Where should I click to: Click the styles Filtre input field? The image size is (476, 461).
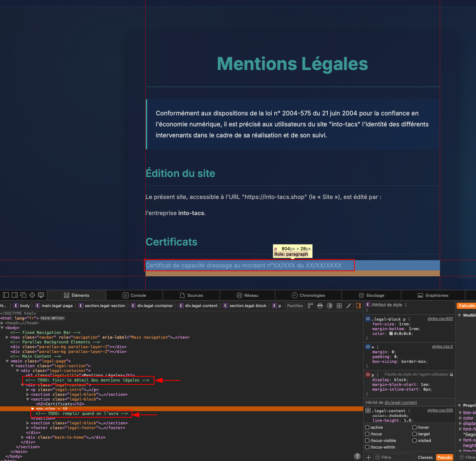(394, 457)
